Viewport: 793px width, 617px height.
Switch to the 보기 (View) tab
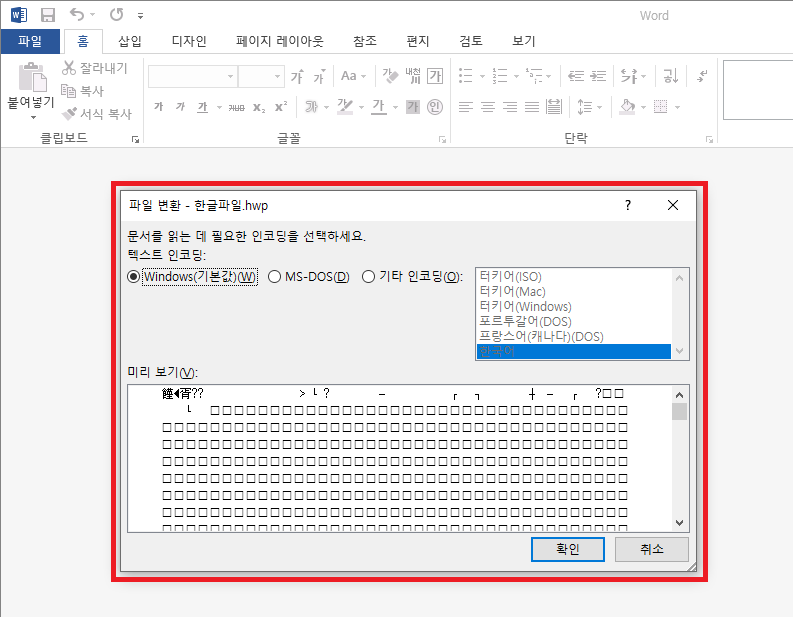[x=523, y=41]
